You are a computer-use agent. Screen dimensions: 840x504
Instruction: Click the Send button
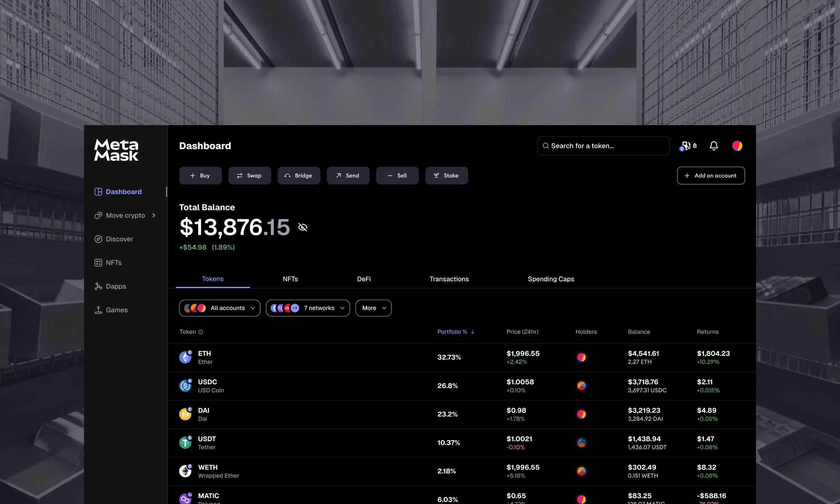tap(348, 176)
